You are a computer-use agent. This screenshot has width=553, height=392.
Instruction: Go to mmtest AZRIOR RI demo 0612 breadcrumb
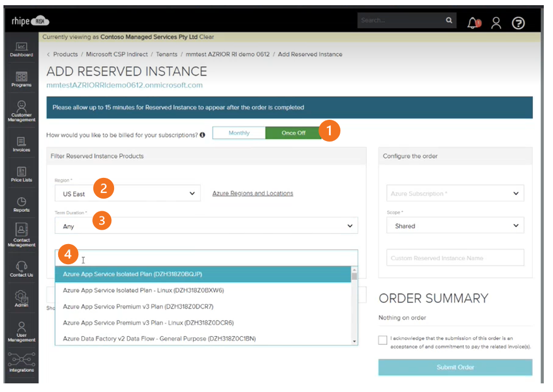228,54
